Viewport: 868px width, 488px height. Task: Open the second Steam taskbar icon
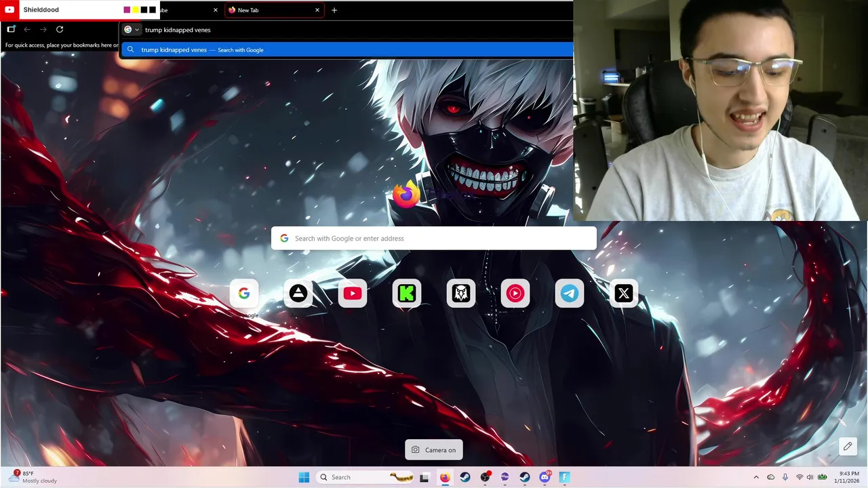click(x=525, y=477)
